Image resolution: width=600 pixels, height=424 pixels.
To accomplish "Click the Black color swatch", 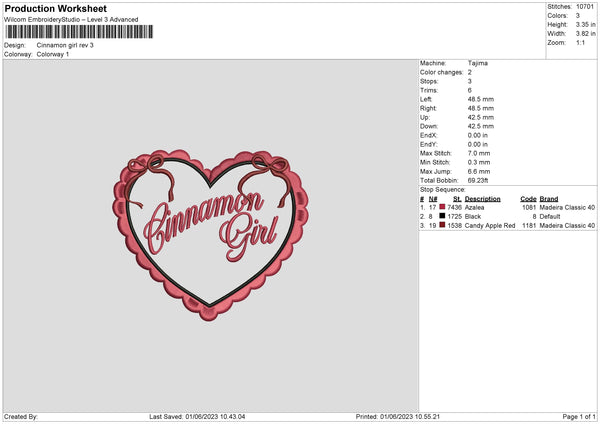I will pos(442,216).
